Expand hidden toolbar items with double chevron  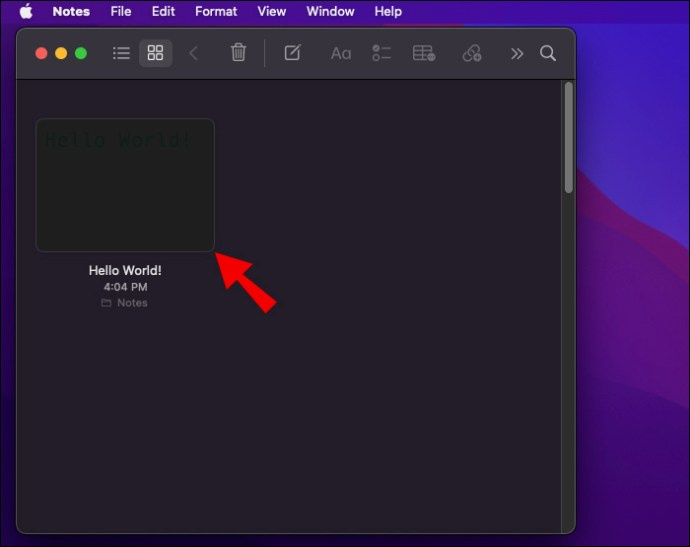[517, 54]
